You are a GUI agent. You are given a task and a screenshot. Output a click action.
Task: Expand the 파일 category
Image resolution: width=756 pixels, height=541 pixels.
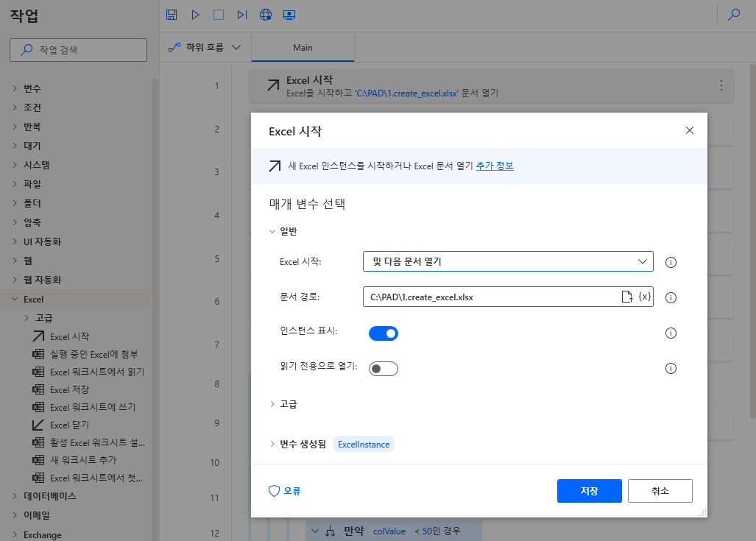point(15,184)
